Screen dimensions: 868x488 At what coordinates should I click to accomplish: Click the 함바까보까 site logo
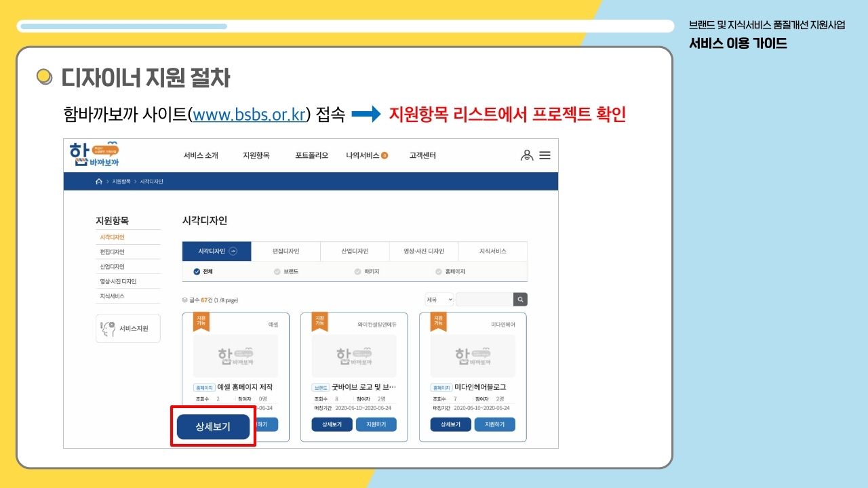(94, 154)
